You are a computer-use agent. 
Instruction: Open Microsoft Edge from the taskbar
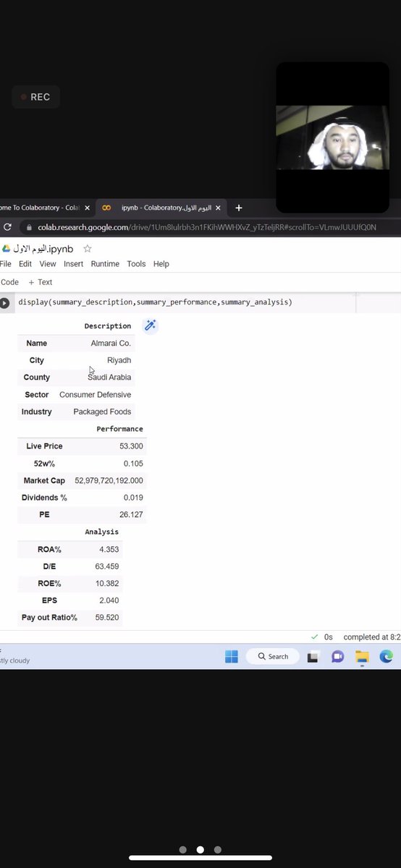(387, 657)
